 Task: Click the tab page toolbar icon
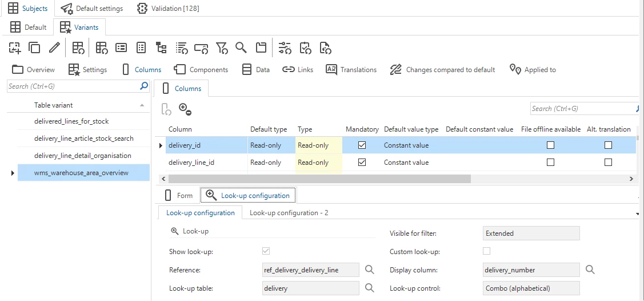261,47
